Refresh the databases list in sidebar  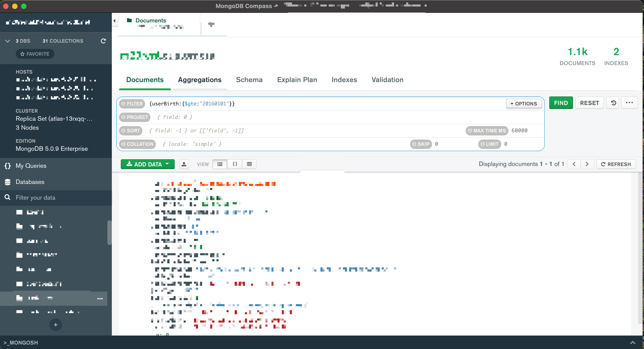103,41
